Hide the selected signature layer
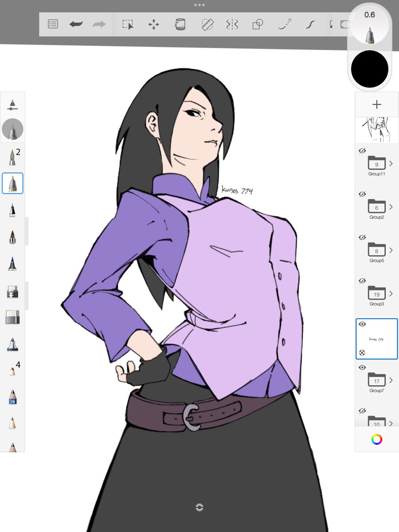The width and height of the screenshot is (399, 532). (362, 325)
